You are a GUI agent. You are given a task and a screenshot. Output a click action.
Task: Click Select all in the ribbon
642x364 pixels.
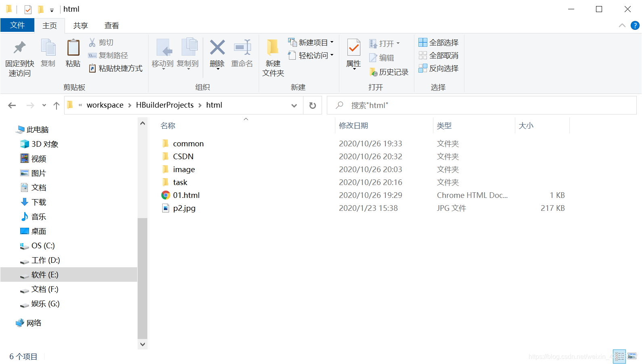439,42
